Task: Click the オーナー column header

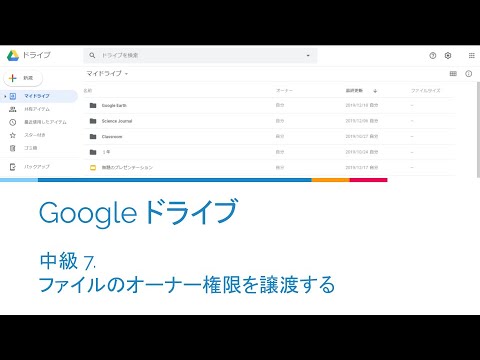Action: (284, 91)
